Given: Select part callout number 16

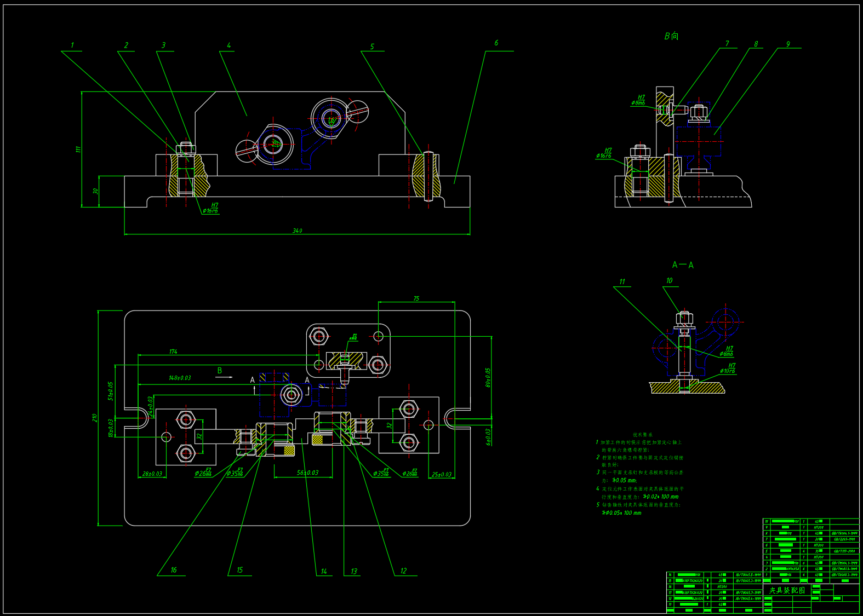Looking at the screenshot, I should pyautogui.click(x=173, y=570).
